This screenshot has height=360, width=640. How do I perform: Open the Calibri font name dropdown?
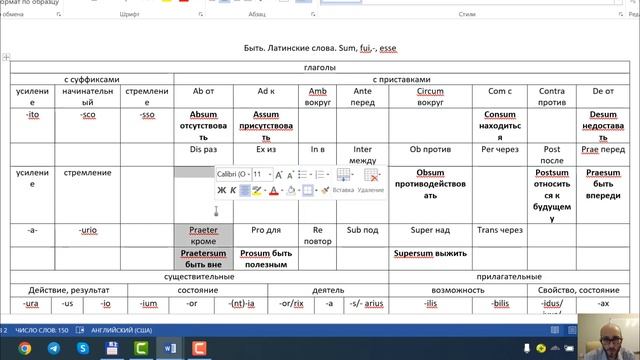(248, 175)
